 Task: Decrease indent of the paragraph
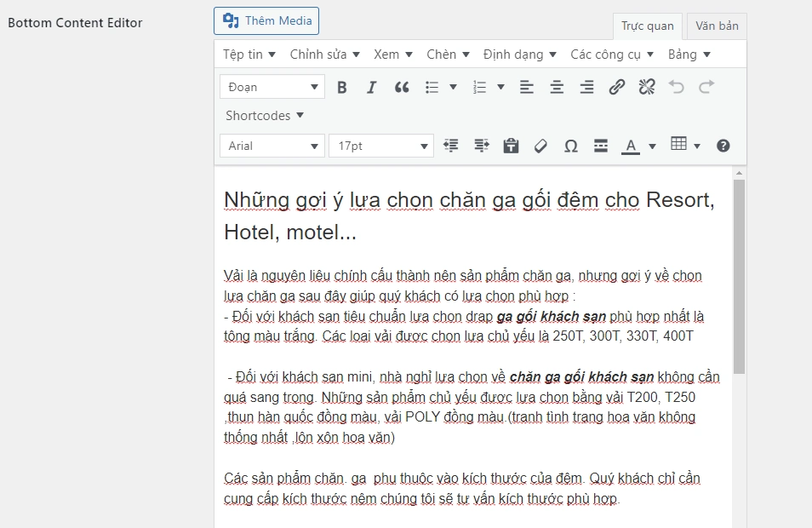coord(451,146)
